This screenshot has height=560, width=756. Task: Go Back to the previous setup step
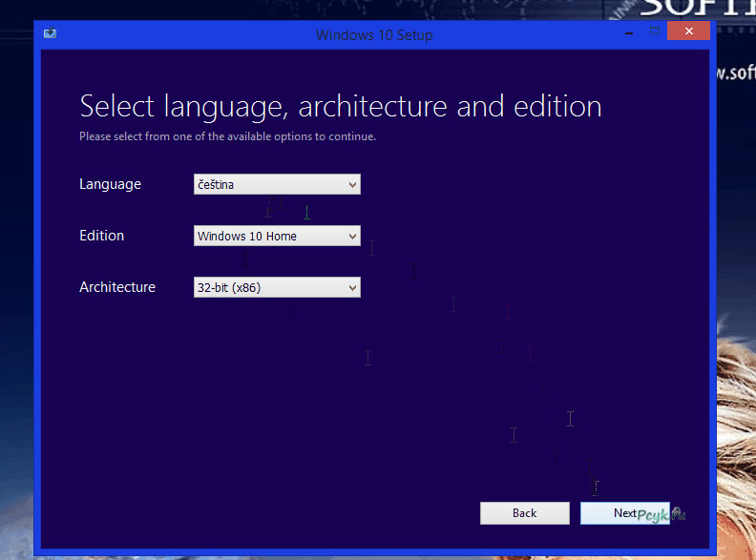click(x=525, y=513)
